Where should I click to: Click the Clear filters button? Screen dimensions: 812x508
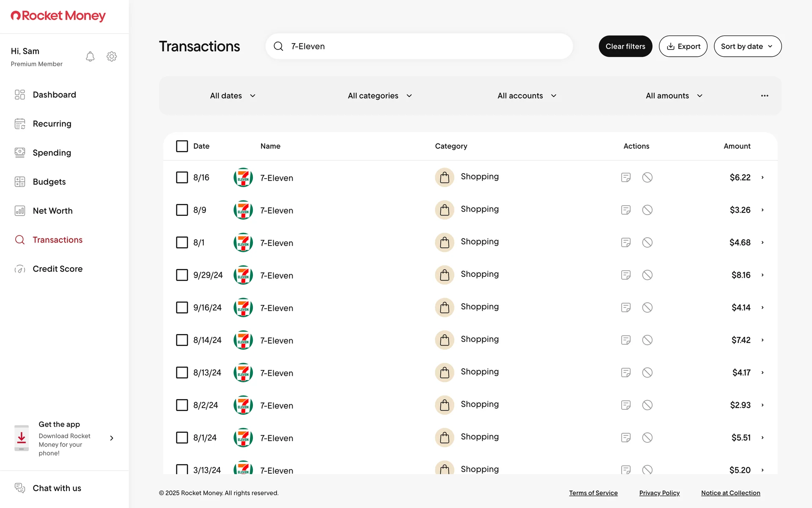pyautogui.click(x=625, y=46)
